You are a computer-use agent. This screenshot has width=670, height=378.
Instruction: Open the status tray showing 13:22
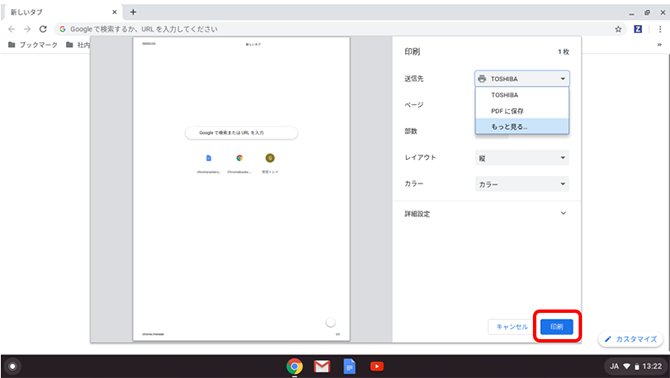pyautogui.click(x=635, y=366)
